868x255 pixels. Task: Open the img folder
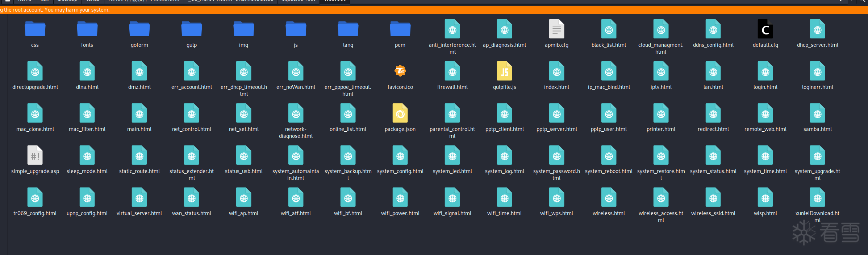243,29
